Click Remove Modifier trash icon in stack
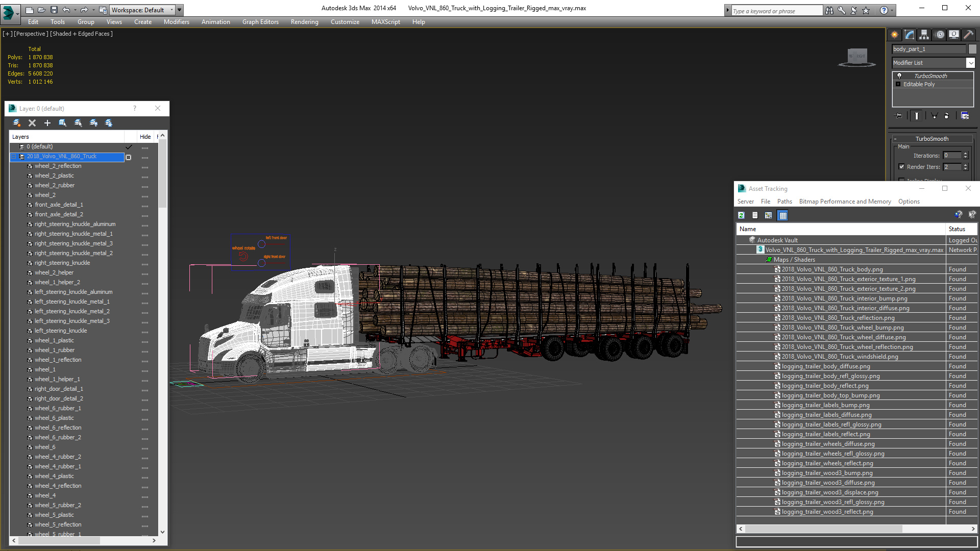The image size is (980, 551). (x=946, y=116)
